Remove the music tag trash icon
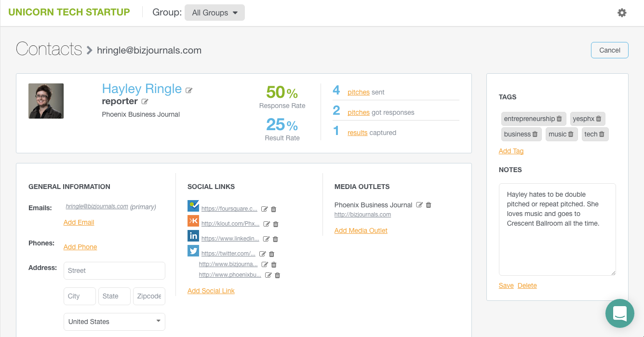Viewport: 644px width, 337px height. click(571, 134)
